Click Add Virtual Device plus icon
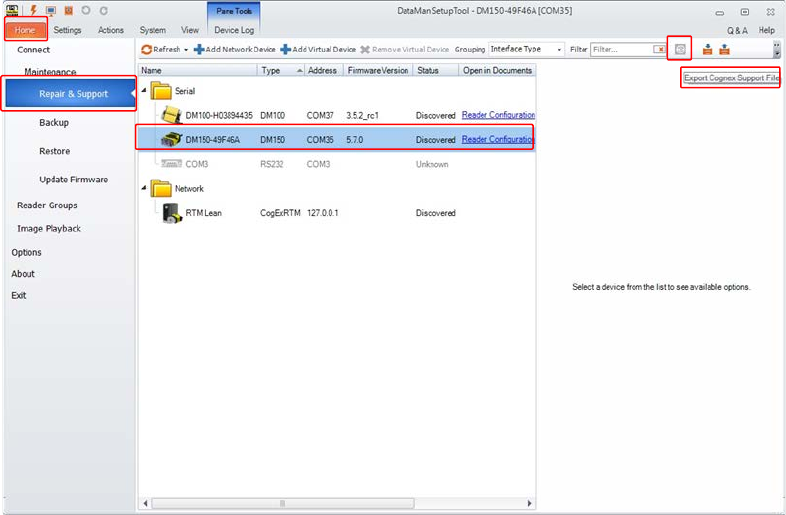This screenshot has width=786, height=515. (286, 49)
